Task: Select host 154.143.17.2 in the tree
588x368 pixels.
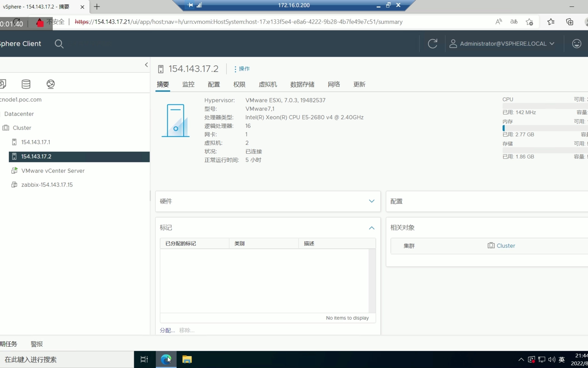Action: tap(79, 157)
